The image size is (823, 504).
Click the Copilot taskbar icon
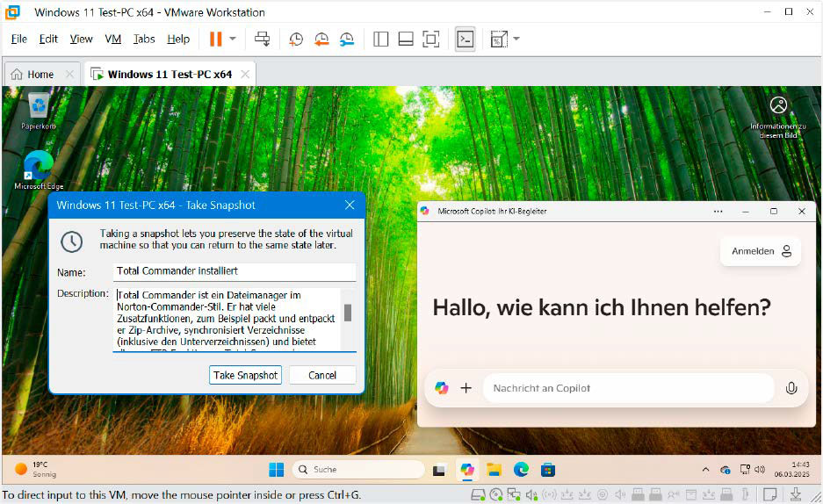pyautogui.click(x=466, y=470)
